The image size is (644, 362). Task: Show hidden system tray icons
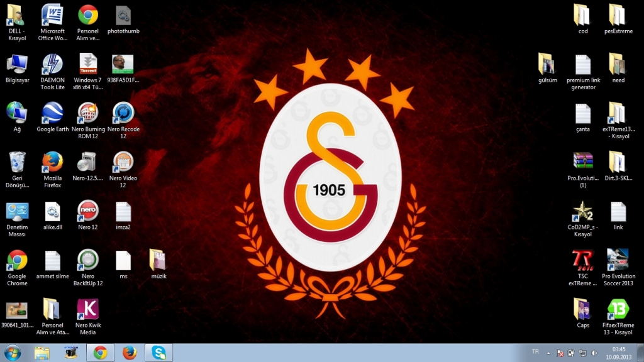point(548,353)
